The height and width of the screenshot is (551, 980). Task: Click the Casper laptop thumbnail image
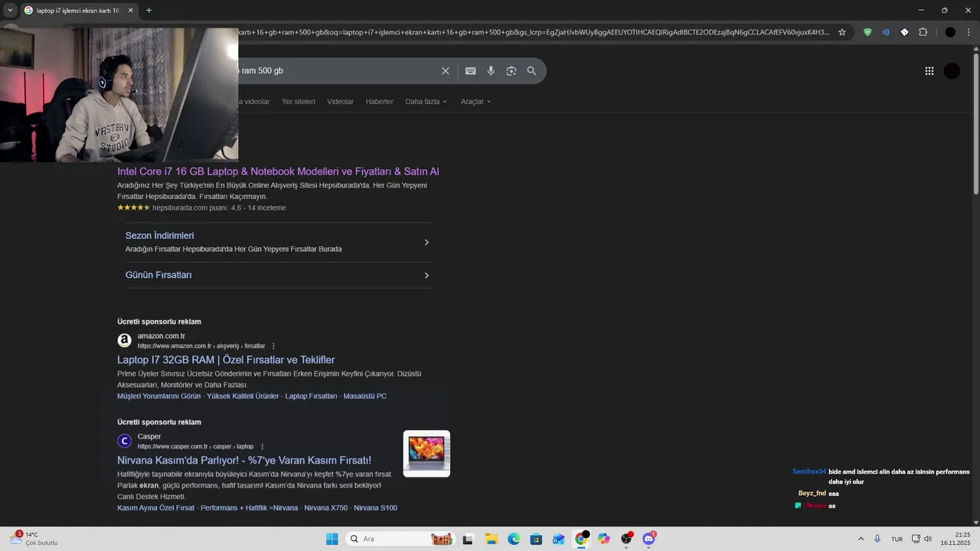[x=426, y=453]
